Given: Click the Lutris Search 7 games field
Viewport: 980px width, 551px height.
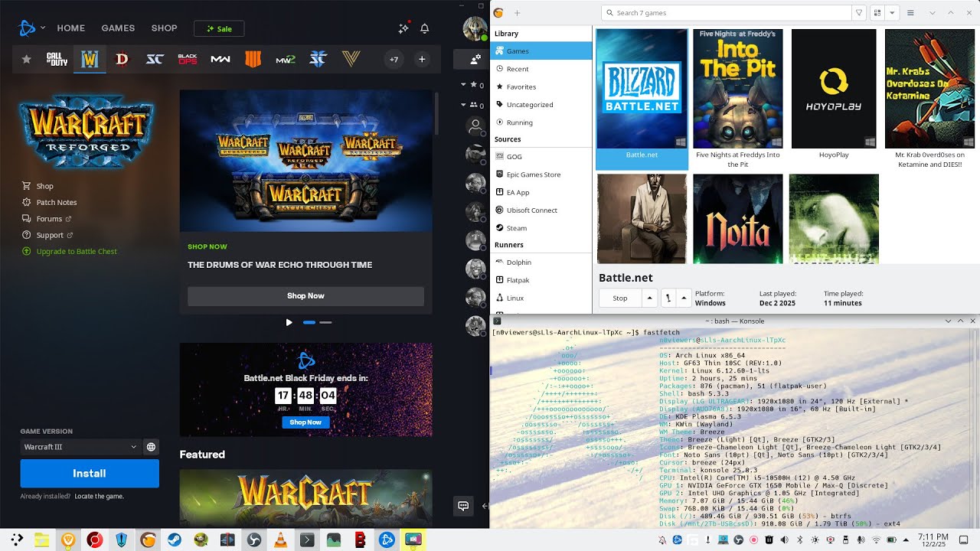Looking at the screenshot, I should [727, 13].
